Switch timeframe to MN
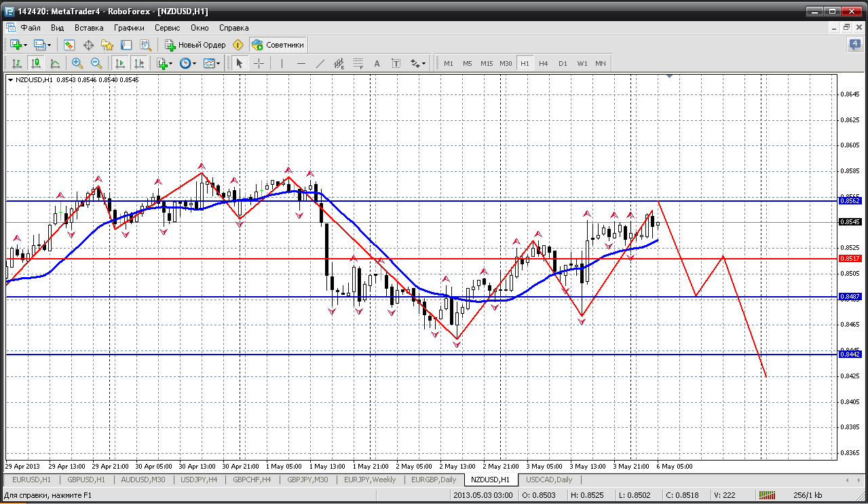The image size is (868, 504). (601, 63)
